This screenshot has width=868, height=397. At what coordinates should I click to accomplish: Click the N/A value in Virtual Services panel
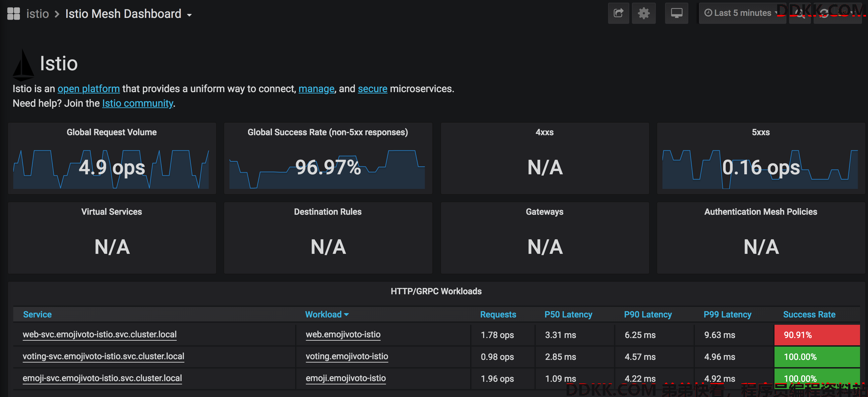112,247
